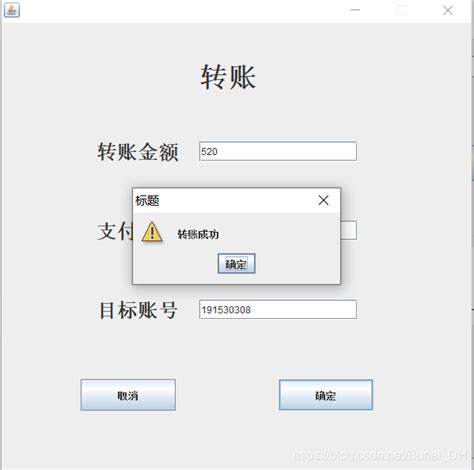Click the 取消 button
This screenshot has width=474, height=470.
pos(128,395)
